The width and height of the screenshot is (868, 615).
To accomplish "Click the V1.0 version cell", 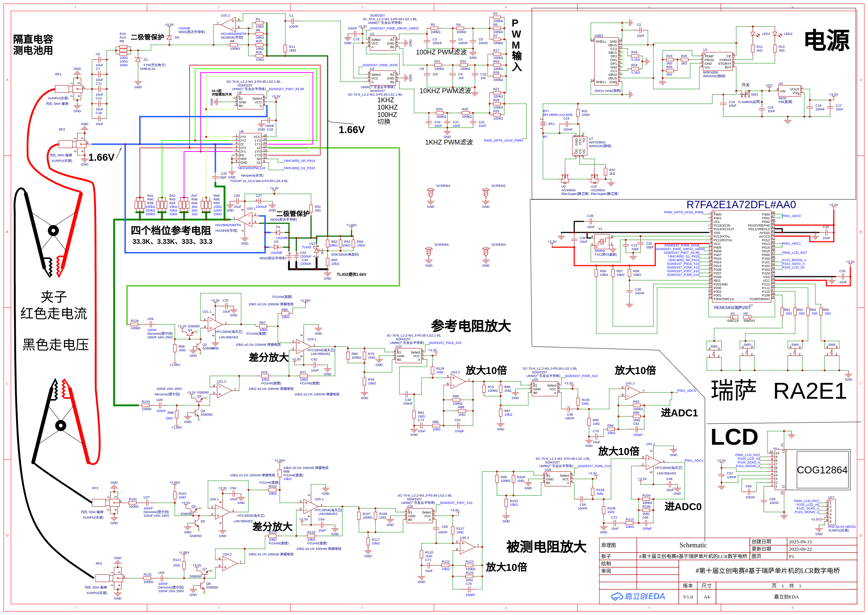I will pos(688,597).
